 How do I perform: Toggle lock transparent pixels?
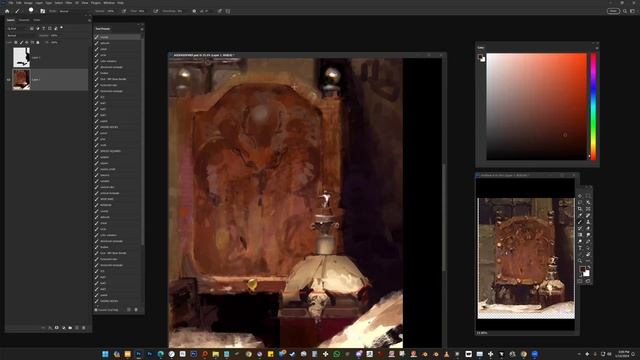point(16,42)
